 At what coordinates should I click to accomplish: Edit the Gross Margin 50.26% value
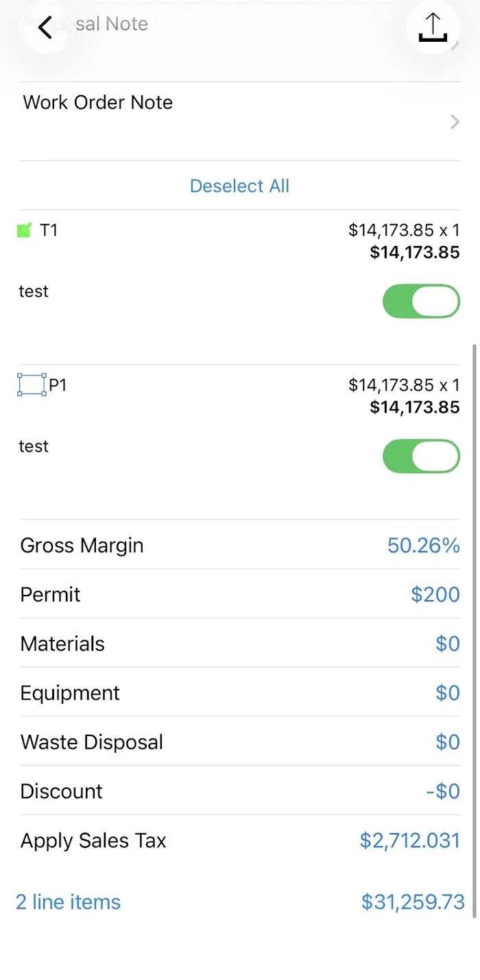tap(423, 546)
